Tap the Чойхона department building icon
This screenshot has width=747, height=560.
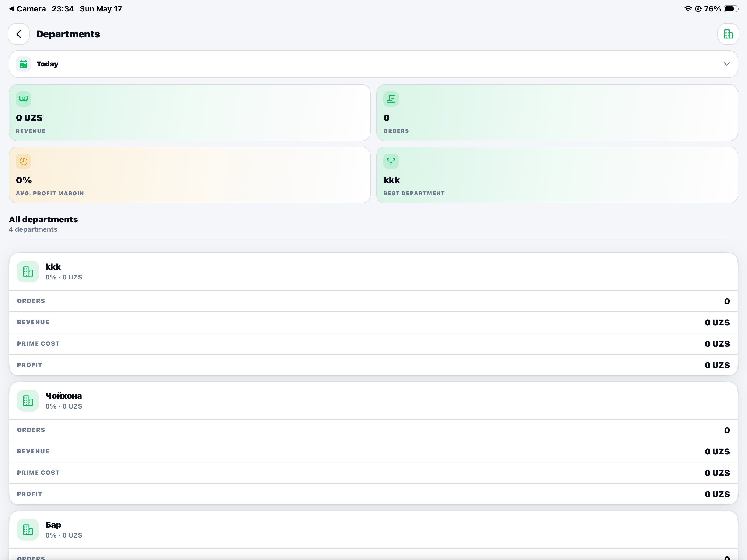(28, 401)
